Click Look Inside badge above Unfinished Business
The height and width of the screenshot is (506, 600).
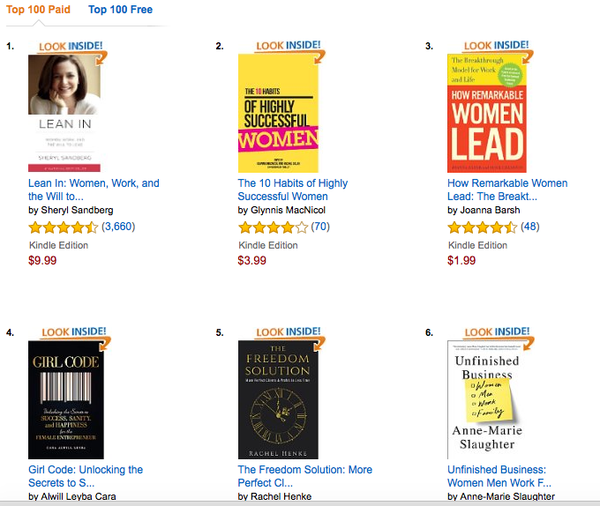(498, 331)
